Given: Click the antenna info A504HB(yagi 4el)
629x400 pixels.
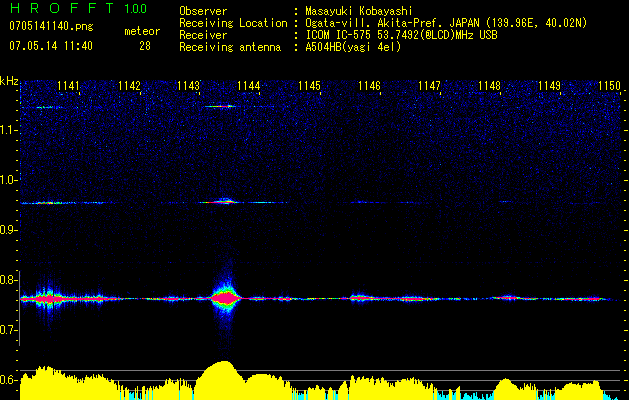Looking at the screenshot, I should pos(353,47).
